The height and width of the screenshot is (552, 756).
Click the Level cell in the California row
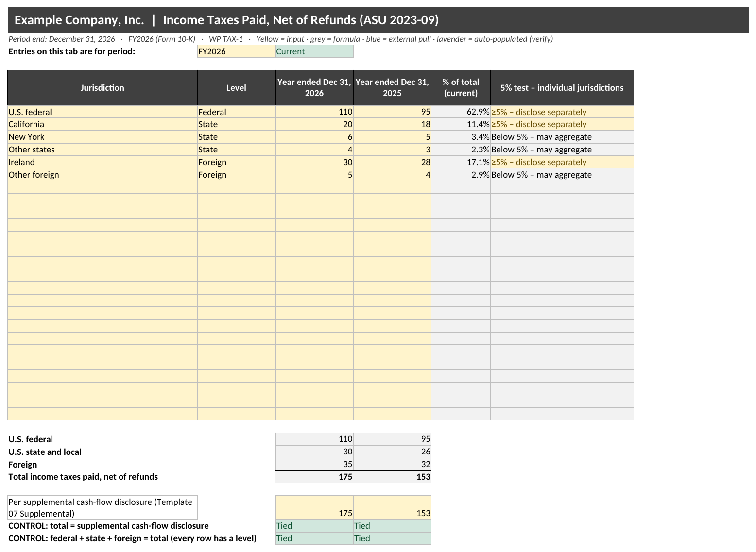click(236, 124)
